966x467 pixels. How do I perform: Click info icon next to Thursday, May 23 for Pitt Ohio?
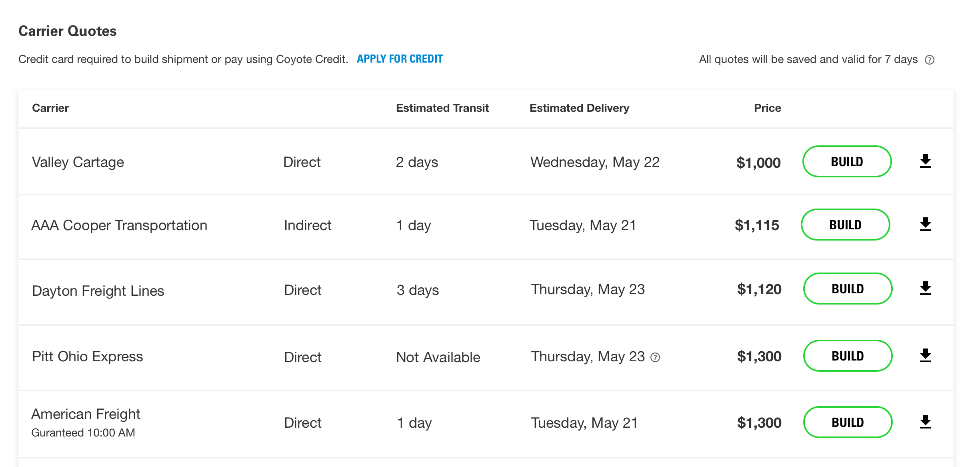click(x=656, y=357)
